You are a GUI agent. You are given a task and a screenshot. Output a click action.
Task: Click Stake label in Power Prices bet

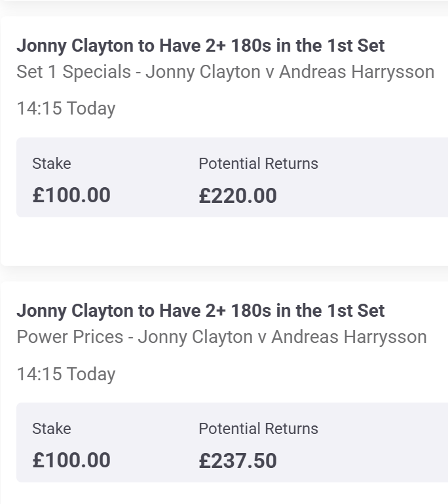click(51, 429)
